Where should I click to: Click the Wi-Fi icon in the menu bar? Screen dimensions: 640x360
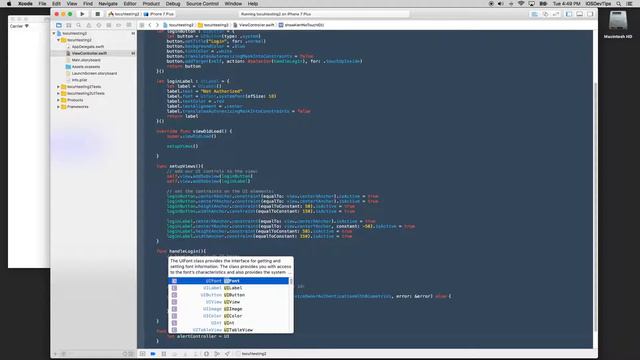point(521,4)
